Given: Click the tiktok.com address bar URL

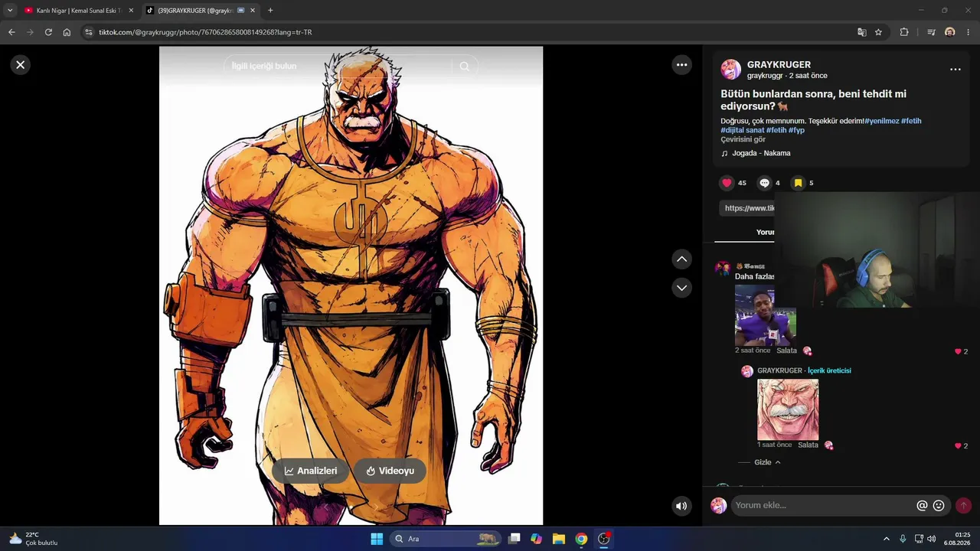Looking at the screenshot, I should 205,32.
